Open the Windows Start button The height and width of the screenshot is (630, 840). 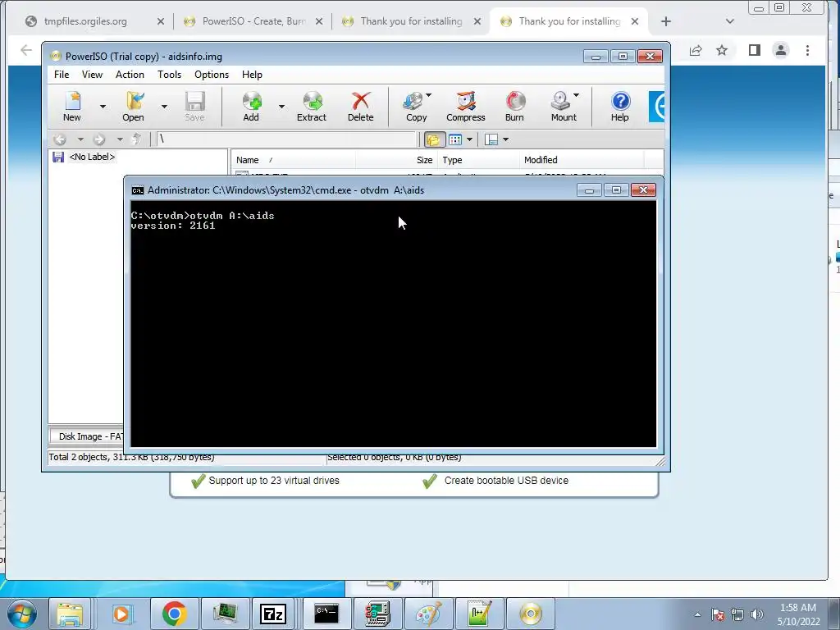point(22,614)
